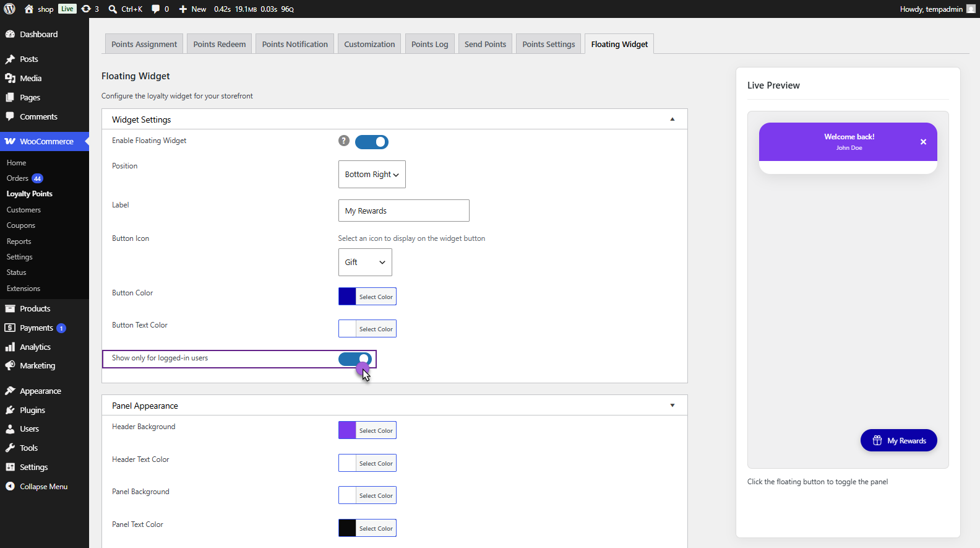
Task: Open the help tooltip for Enable Floating Widget
Action: click(344, 141)
